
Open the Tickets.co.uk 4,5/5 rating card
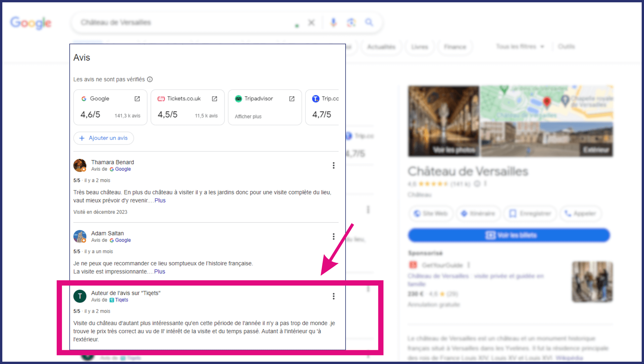click(188, 107)
